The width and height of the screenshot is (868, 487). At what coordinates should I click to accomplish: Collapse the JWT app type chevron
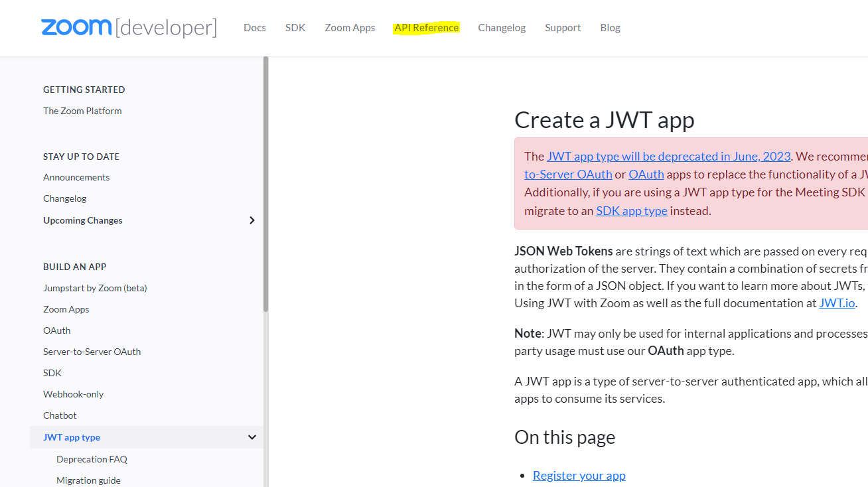pyautogui.click(x=252, y=437)
